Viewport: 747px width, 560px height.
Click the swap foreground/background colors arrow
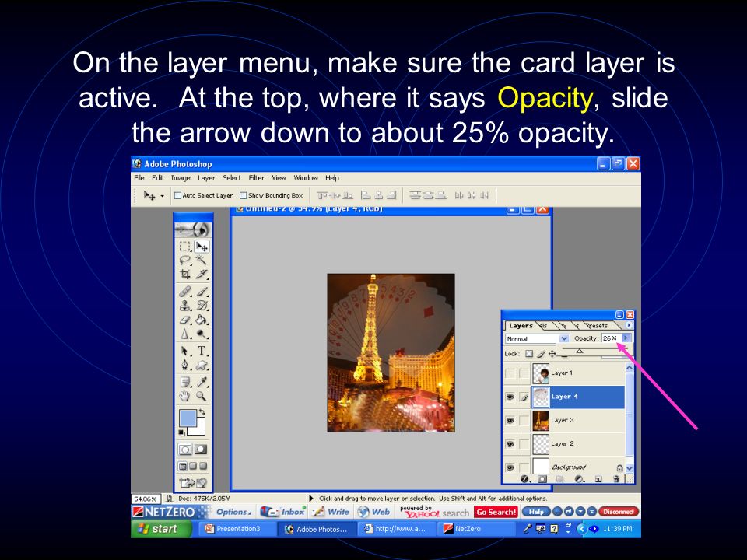click(x=202, y=411)
